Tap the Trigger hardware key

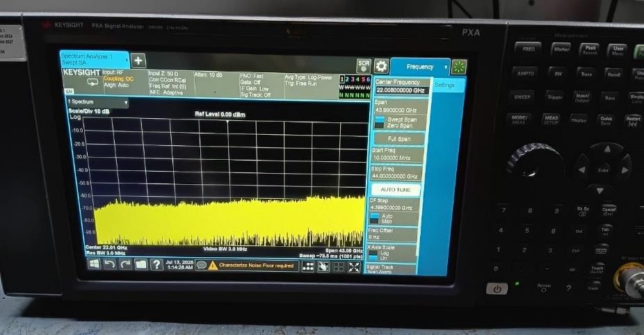click(554, 98)
